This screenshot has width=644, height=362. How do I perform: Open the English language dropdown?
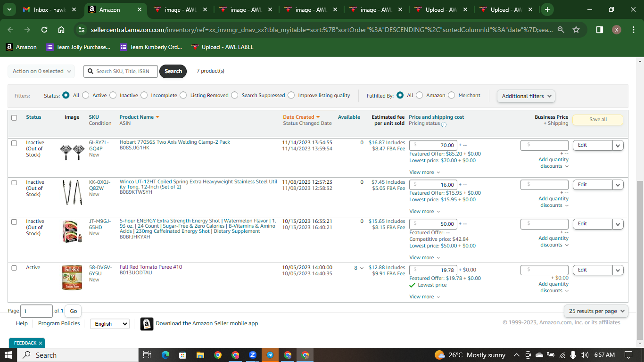[109, 324]
